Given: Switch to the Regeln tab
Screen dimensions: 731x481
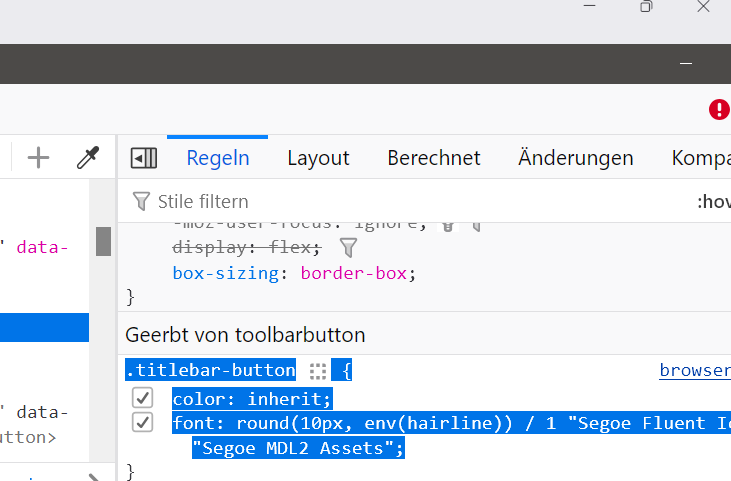Looking at the screenshot, I should click(218, 158).
